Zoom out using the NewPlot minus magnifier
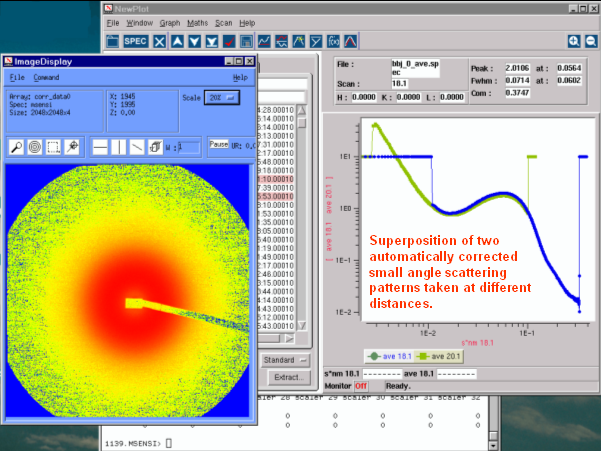601x451 pixels. [x=592, y=41]
